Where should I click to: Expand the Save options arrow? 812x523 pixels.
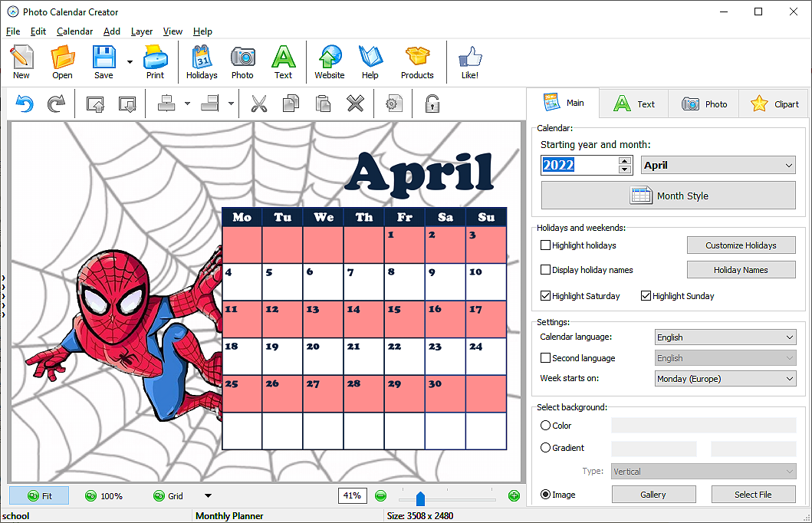click(130, 62)
